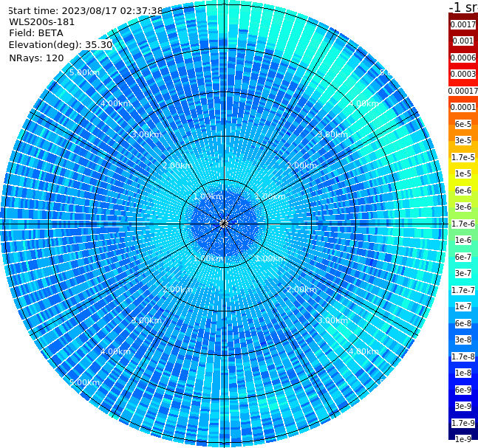Select the 6e-7 colorbar tick label

[463, 257]
